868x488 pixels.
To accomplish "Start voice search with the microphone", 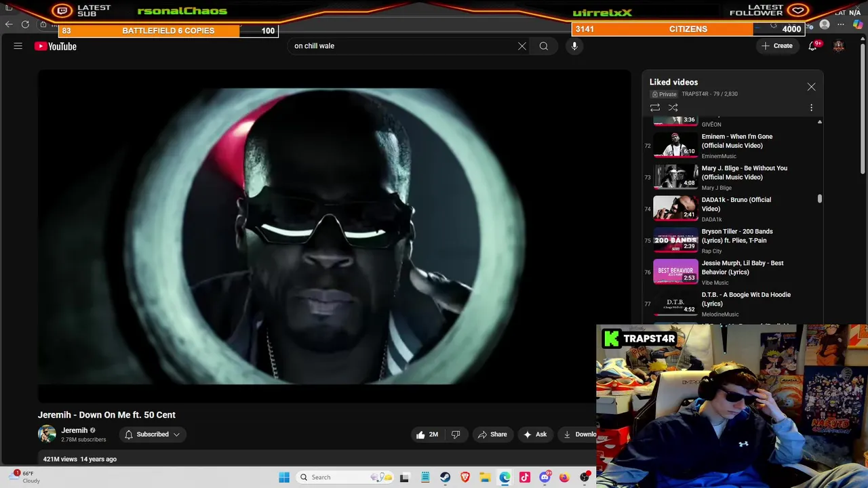I will pos(574,46).
